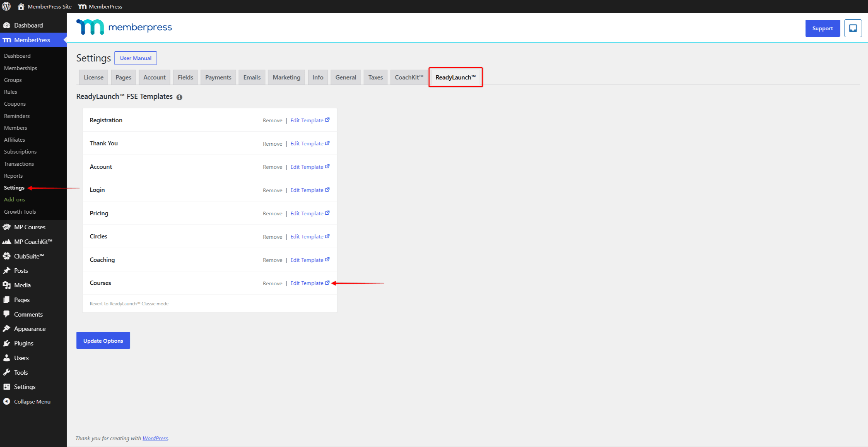Screen dimensions: 868x447
Task: Switch to the Account tab
Action: [x=155, y=77]
